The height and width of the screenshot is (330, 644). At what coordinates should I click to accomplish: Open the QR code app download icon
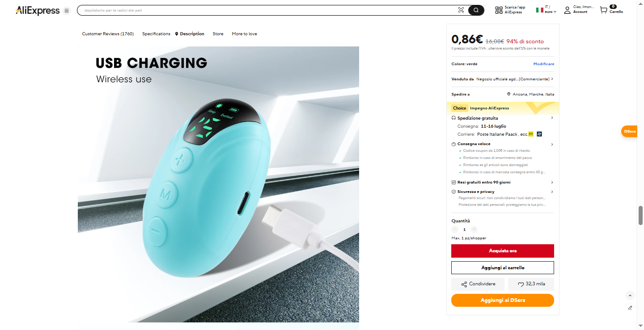click(499, 10)
